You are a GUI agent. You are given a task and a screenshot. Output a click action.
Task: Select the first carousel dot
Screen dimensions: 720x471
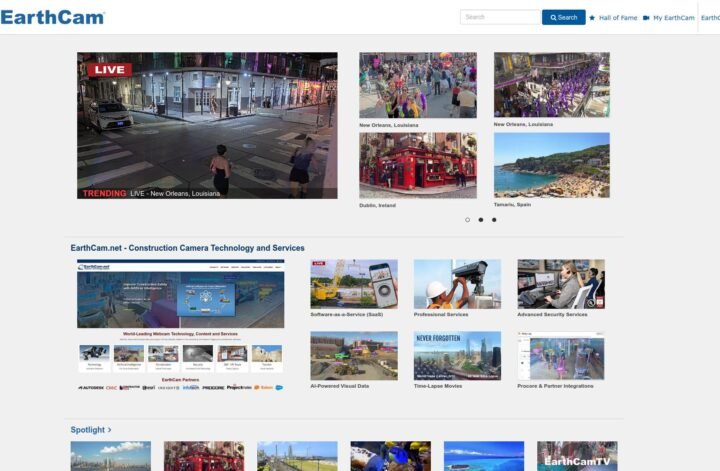(x=467, y=220)
